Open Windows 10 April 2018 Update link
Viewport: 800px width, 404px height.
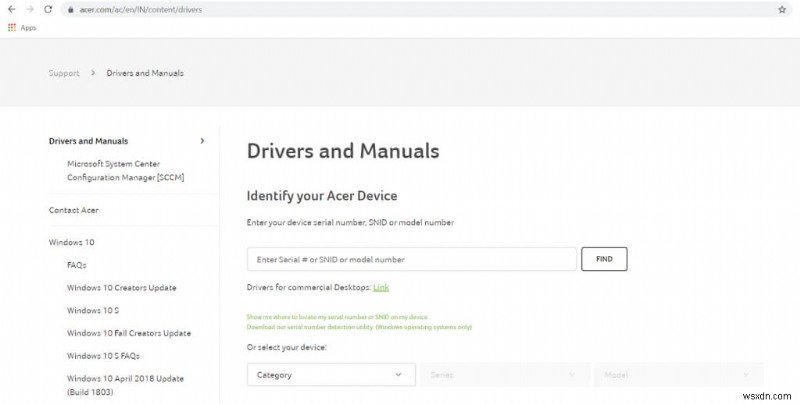pos(125,385)
